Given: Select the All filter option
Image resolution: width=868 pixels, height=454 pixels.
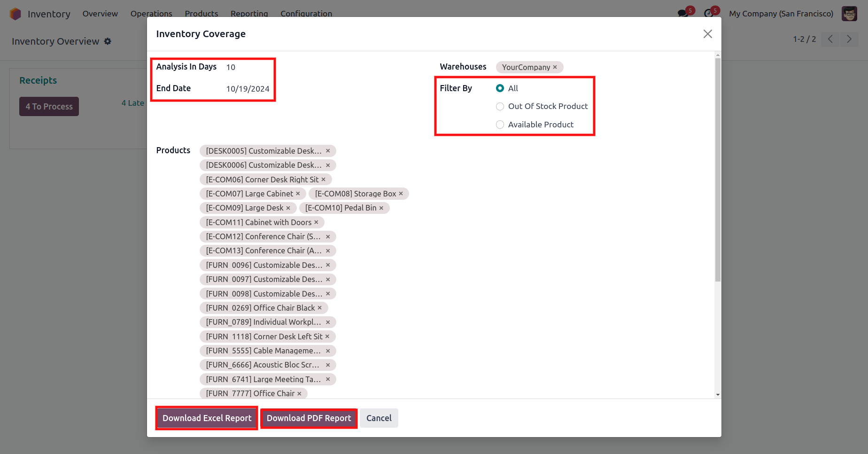Looking at the screenshot, I should [500, 88].
